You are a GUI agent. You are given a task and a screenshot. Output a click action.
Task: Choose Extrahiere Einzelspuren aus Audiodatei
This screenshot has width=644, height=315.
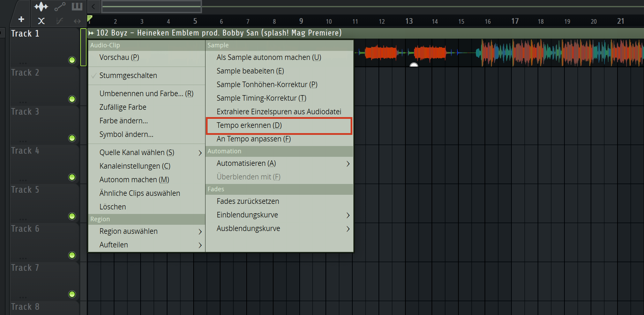(279, 112)
